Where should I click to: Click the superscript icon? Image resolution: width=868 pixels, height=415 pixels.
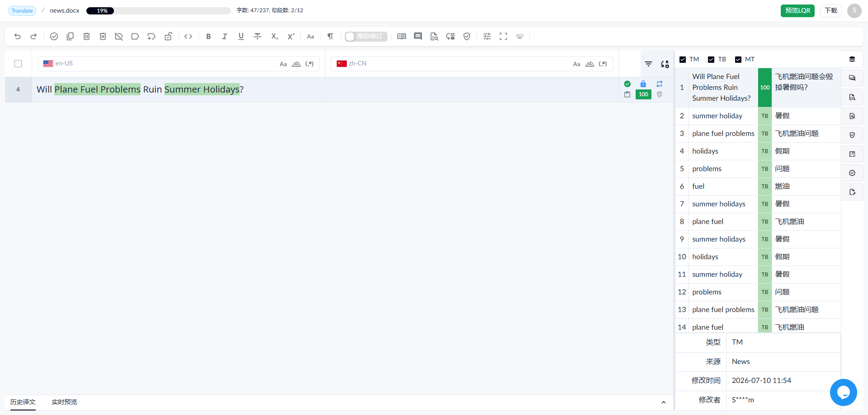point(291,37)
